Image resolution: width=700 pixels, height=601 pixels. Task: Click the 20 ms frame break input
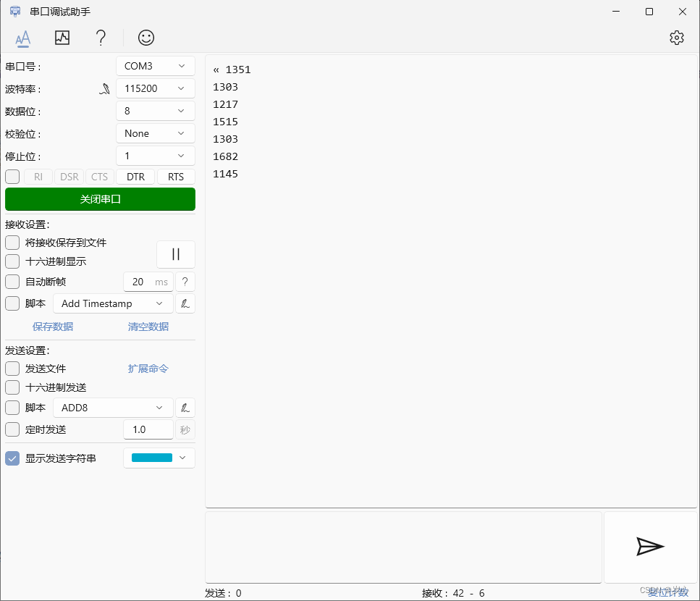(148, 282)
